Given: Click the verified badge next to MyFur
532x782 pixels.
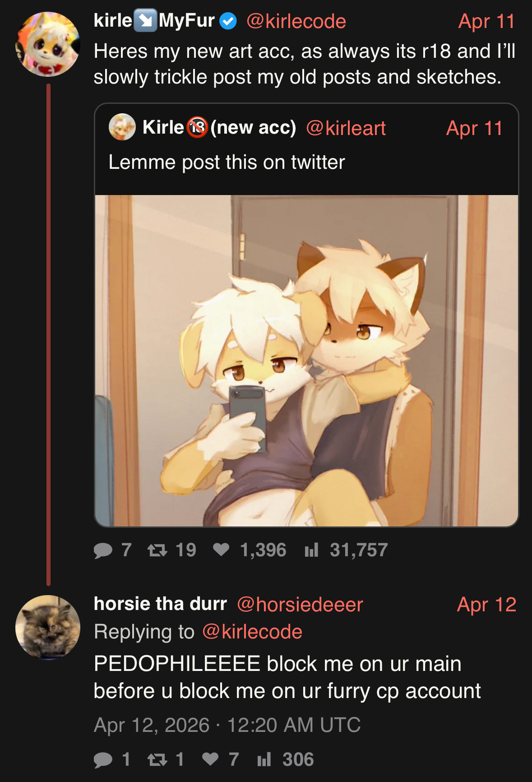Looking at the screenshot, I should coord(228,21).
